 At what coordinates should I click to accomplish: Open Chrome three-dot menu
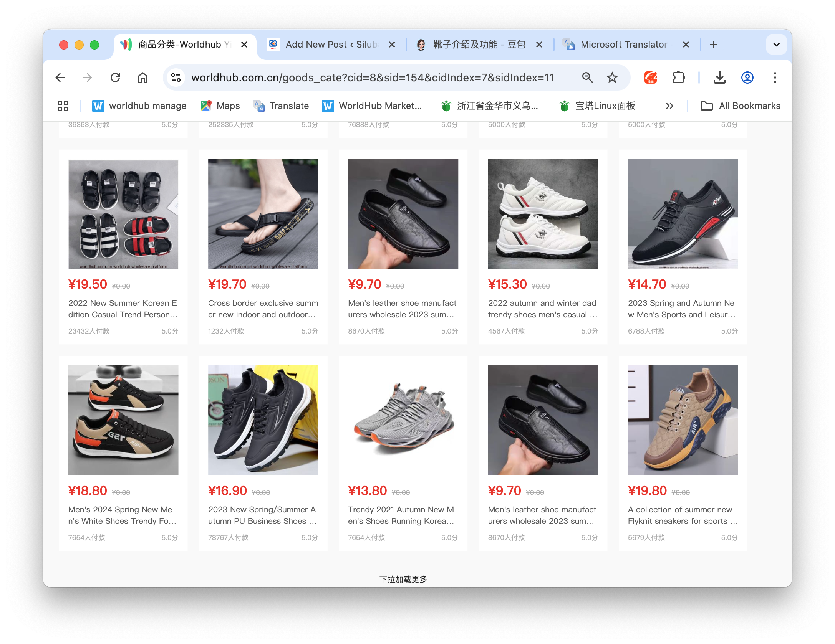click(x=775, y=78)
